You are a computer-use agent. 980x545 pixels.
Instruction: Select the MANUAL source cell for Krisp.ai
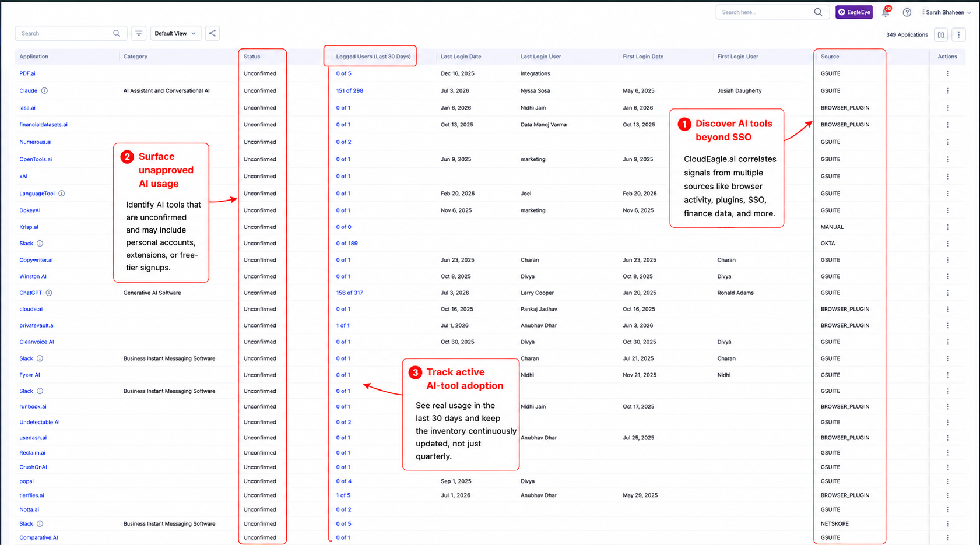point(832,227)
